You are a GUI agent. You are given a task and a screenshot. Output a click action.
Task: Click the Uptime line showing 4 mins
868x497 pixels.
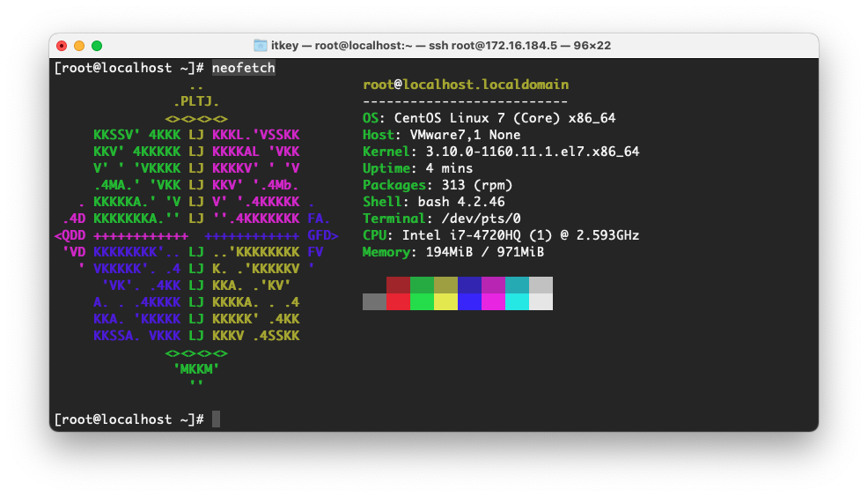pyautogui.click(x=417, y=168)
